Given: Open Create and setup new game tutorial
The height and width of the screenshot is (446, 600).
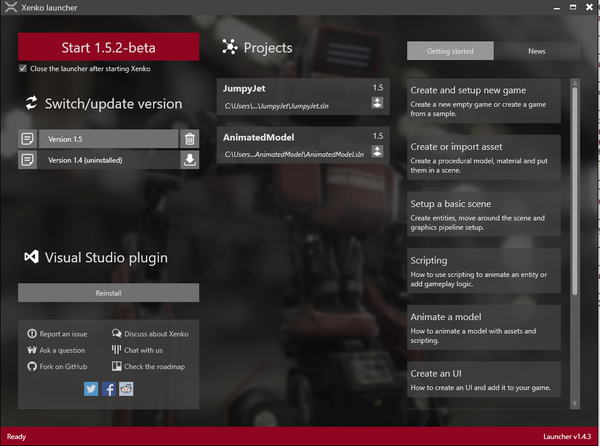Looking at the screenshot, I should 485,102.
